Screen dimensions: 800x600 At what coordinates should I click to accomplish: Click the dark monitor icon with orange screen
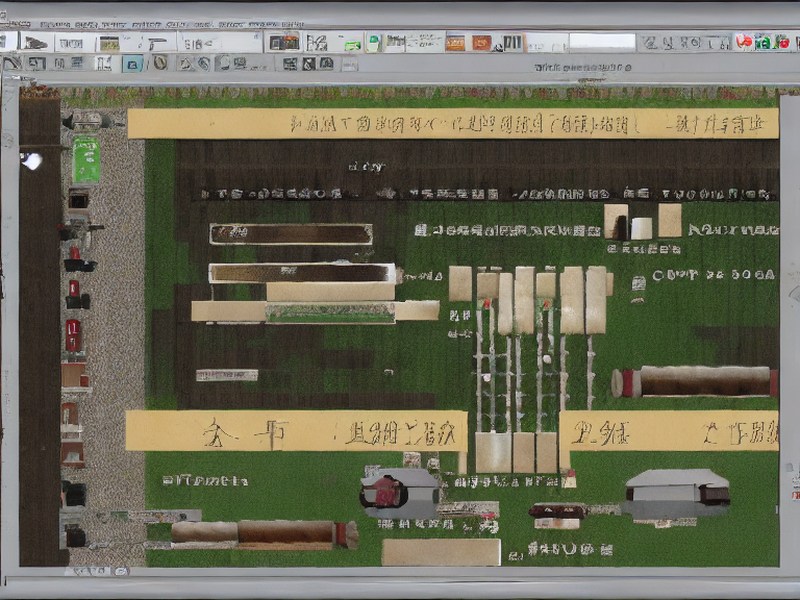(285, 42)
